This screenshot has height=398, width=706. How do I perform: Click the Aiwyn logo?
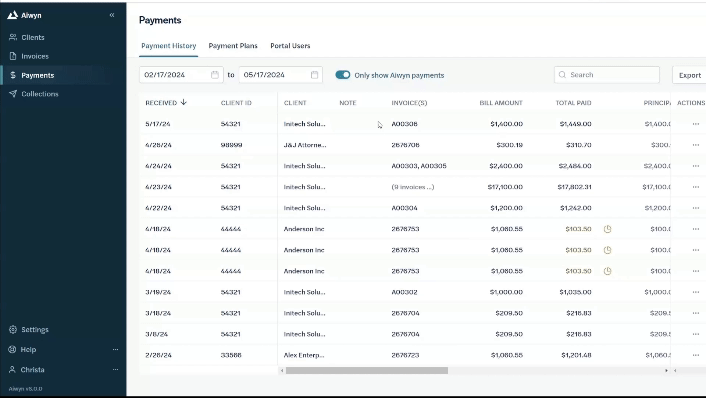24,15
